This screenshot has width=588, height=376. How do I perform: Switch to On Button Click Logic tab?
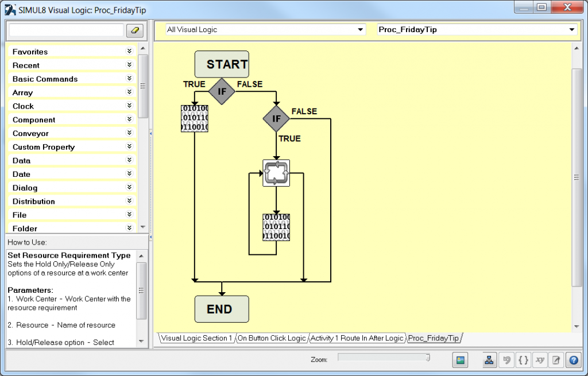point(272,338)
